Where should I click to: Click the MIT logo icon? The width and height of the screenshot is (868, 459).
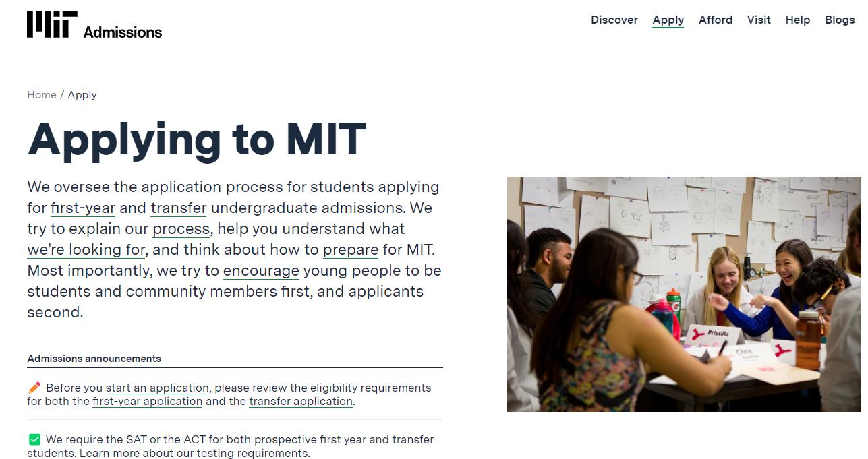[x=52, y=24]
